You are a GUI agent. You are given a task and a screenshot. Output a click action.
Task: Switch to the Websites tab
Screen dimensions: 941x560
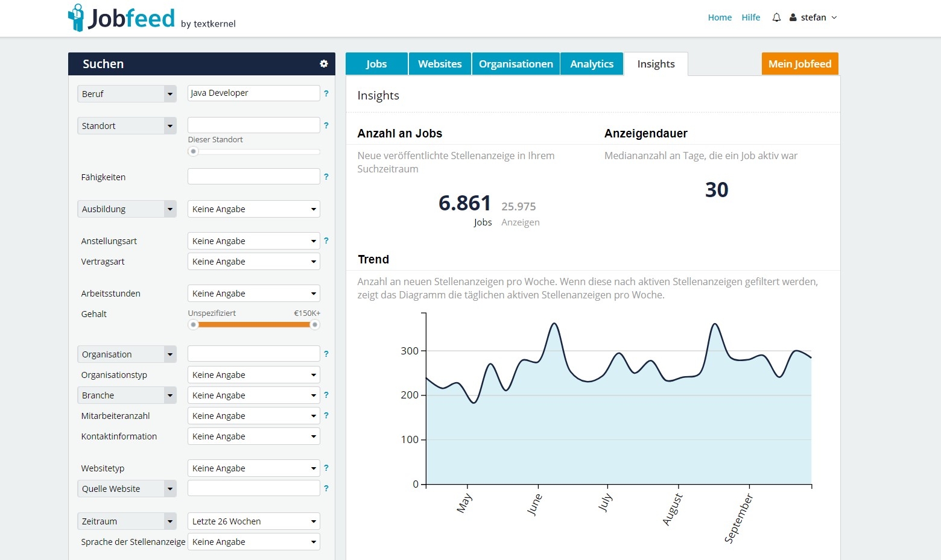tap(440, 64)
